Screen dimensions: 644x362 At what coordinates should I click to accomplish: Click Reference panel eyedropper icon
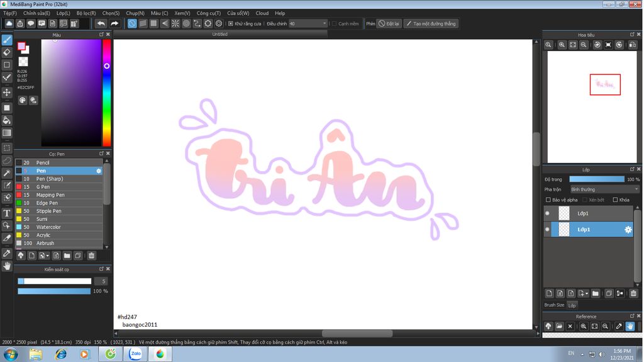click(619, 326)
